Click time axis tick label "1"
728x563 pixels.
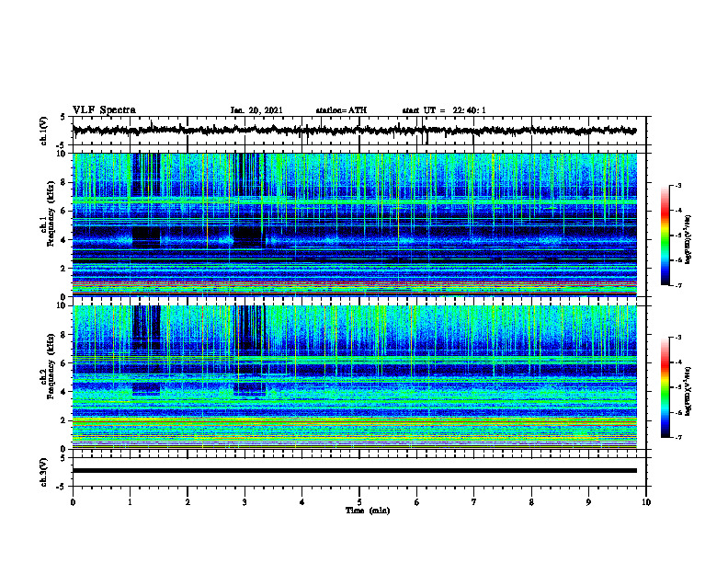(x=130, y=502)
